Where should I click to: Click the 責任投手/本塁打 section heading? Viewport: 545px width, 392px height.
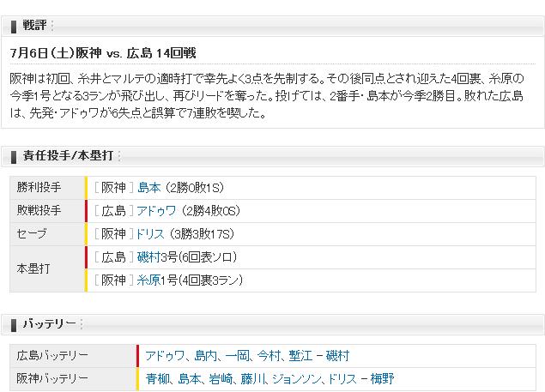(x=68, y=156)
